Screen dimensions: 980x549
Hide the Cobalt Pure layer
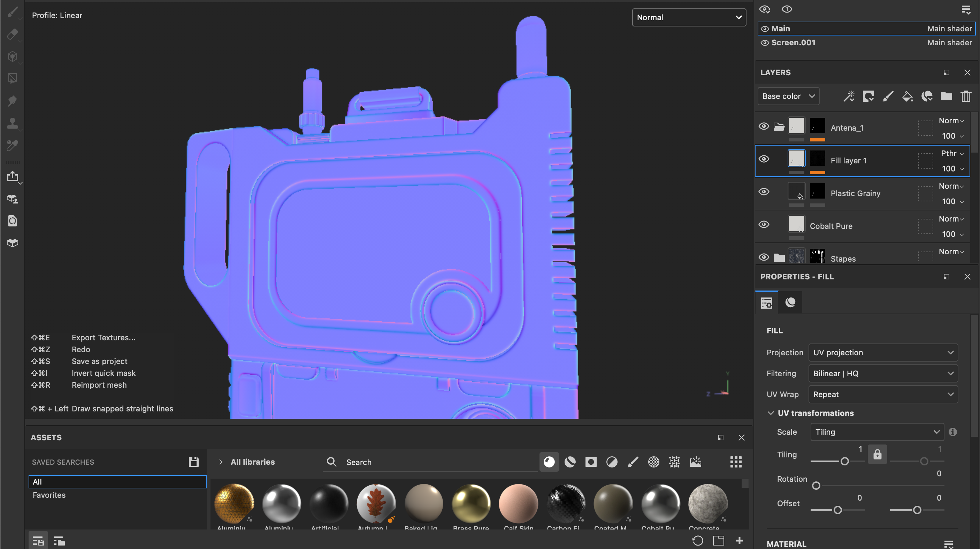tap(764, 224)
